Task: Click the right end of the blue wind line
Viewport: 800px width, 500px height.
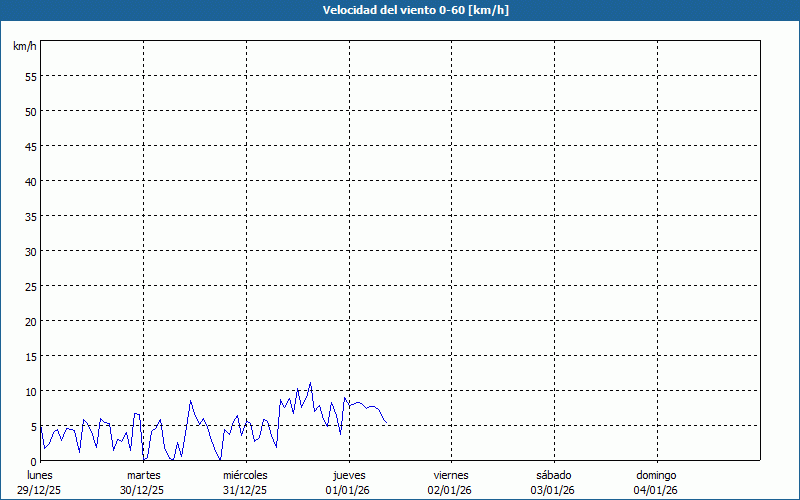Action: pos(388,423)
